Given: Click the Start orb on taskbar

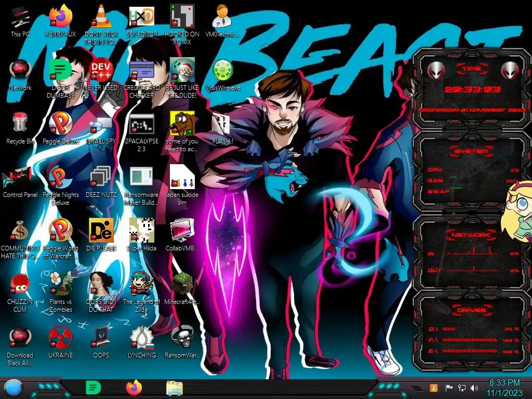Looking at the screenshot, I should point(14,388).
